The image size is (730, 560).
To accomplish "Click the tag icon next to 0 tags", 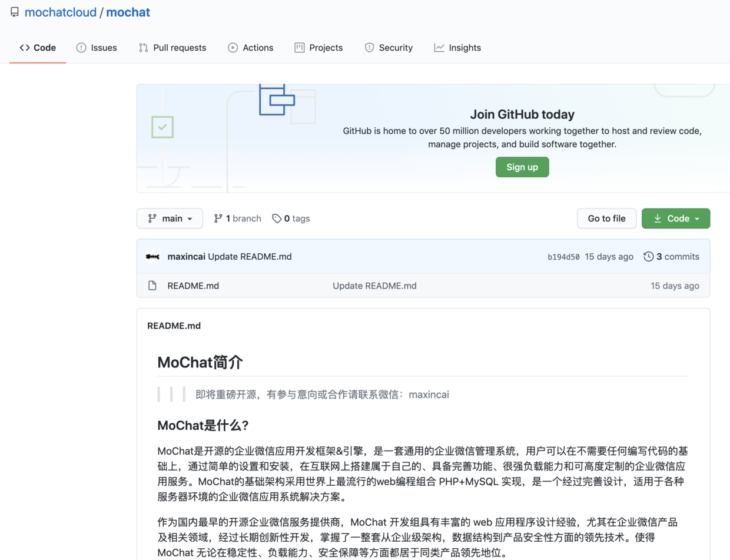I will (277, 218).
